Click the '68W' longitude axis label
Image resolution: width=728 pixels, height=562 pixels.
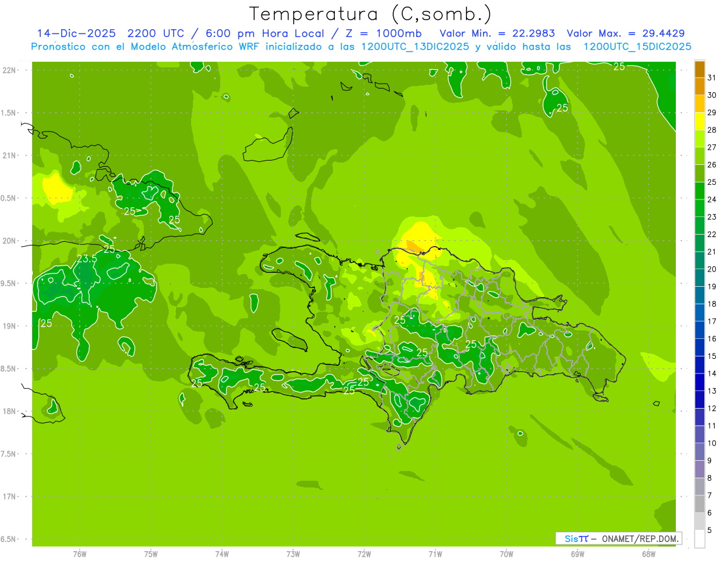tap(649, 554)
